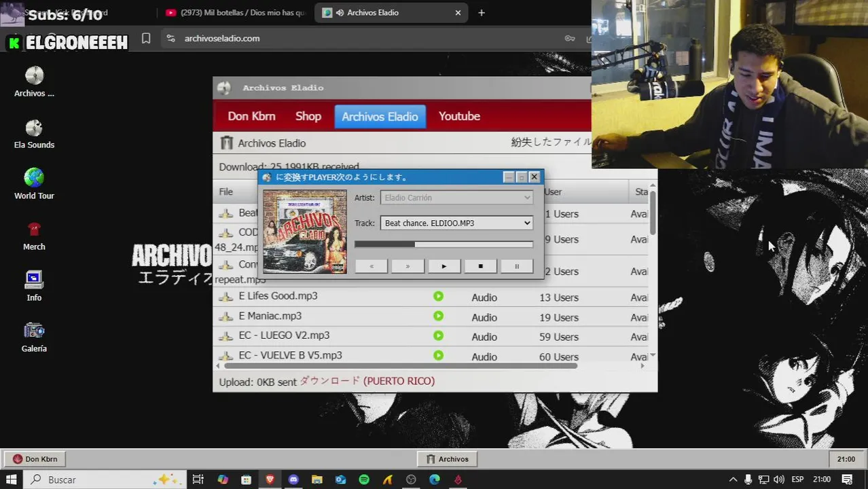The image size is (868, 489).
Task: Click file icon beside E Lifes Good.mp3
Action: click(225, 297)
